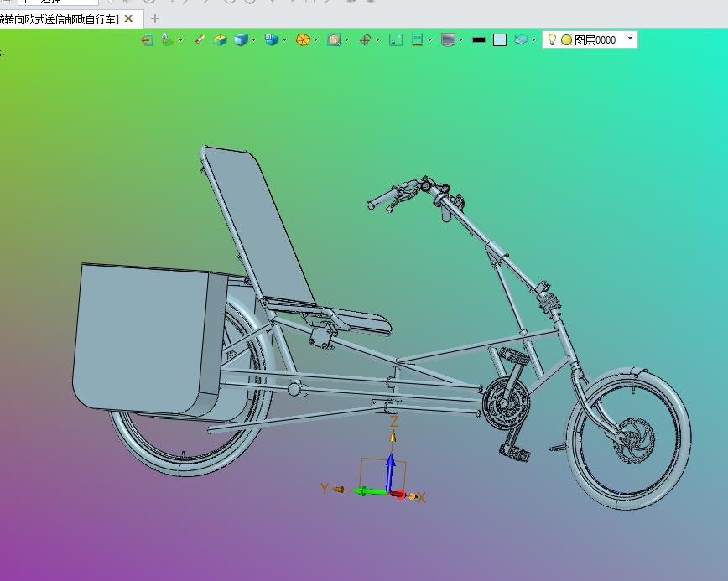
Task: Open the dropdown arrow beside the blue cube
Action: tap(253, 40)
